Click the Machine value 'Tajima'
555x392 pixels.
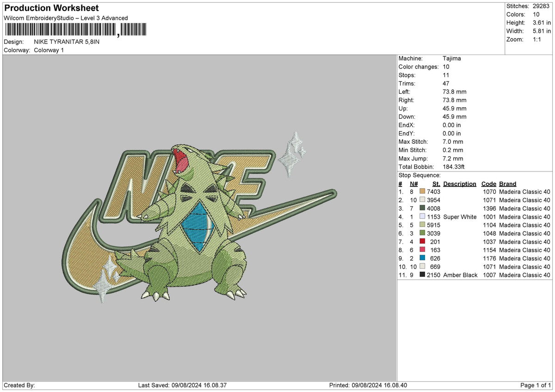451,58
